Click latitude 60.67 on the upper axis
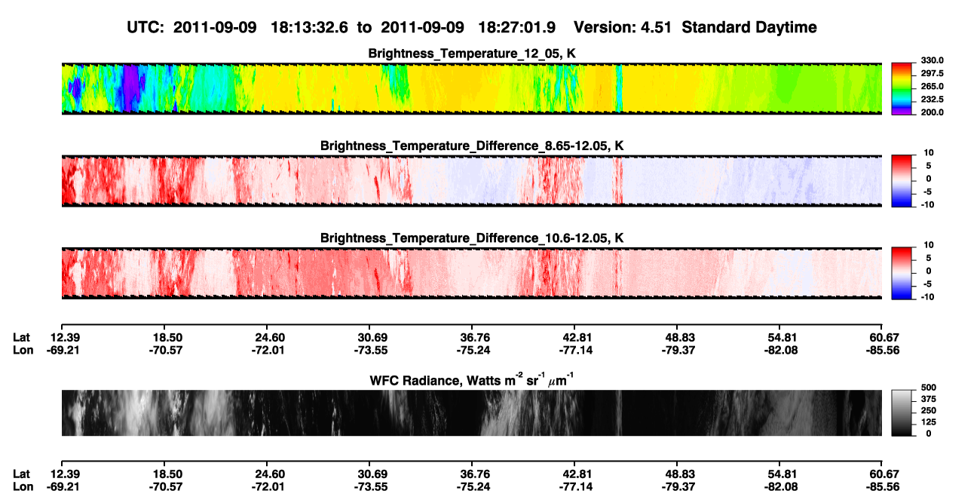This screenshot has height=503, width=980. (884, 338)
